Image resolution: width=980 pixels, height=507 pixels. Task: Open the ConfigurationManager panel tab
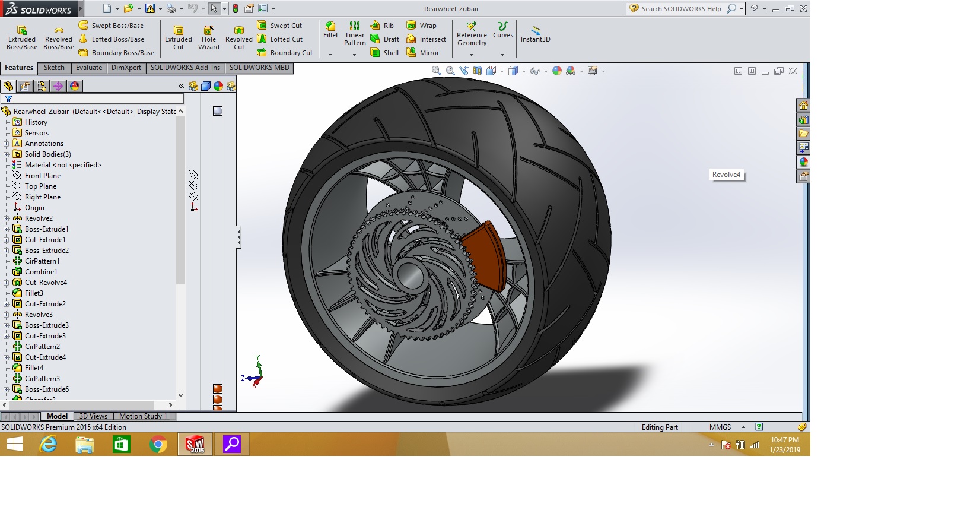[42, 86]
